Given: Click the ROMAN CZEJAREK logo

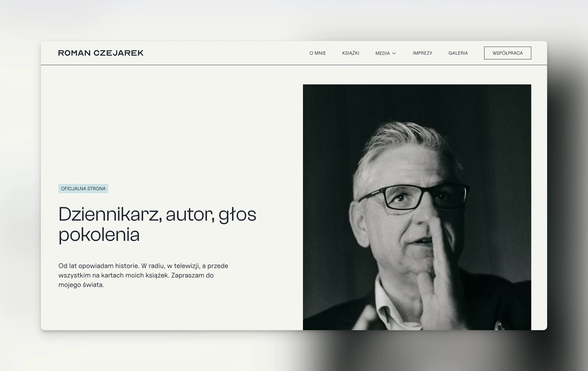Looking at the screenshot, I should (101, 53).
